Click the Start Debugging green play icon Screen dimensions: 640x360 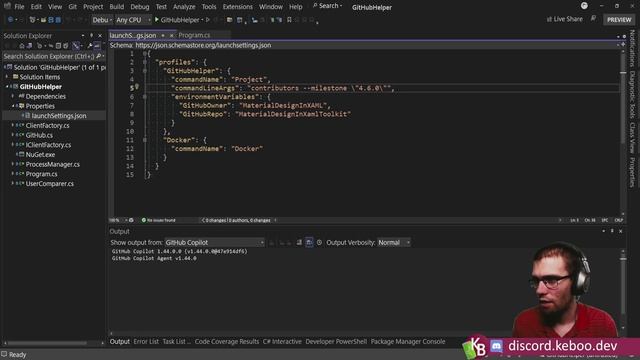click(157, 20)
